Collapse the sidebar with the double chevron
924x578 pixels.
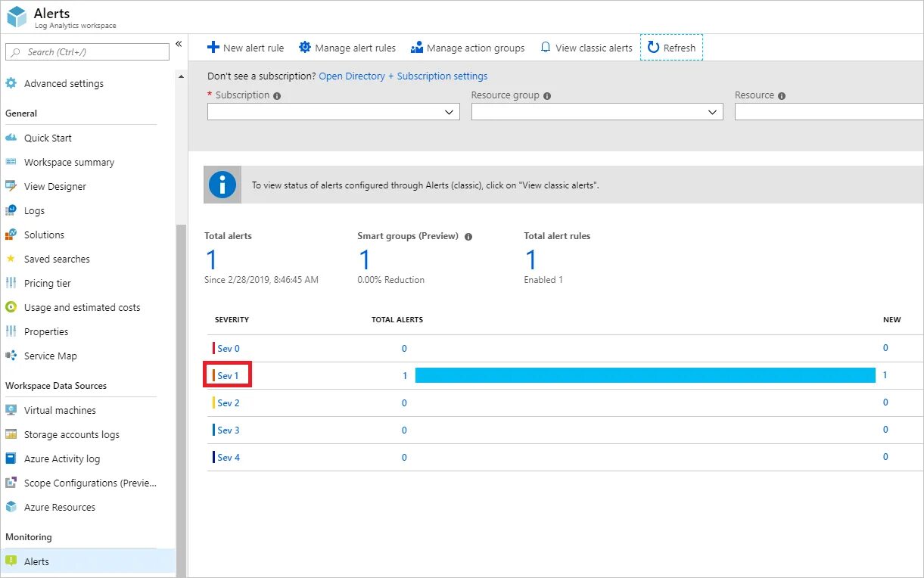[x=179, y=44]
